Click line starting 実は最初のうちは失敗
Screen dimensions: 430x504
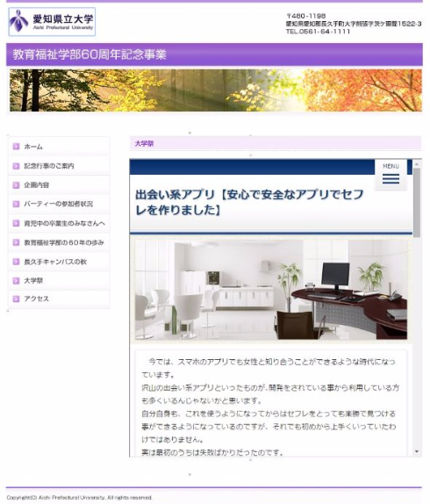[212, 452]
